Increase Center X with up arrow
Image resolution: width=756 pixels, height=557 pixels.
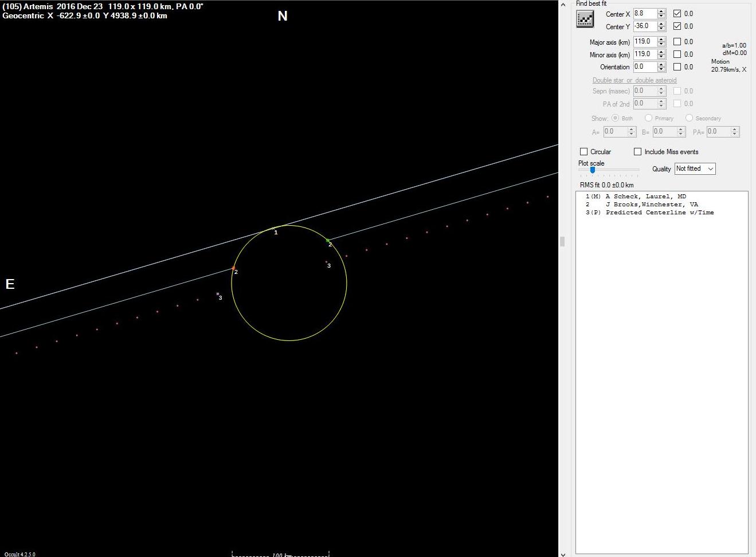pos(661,11)
